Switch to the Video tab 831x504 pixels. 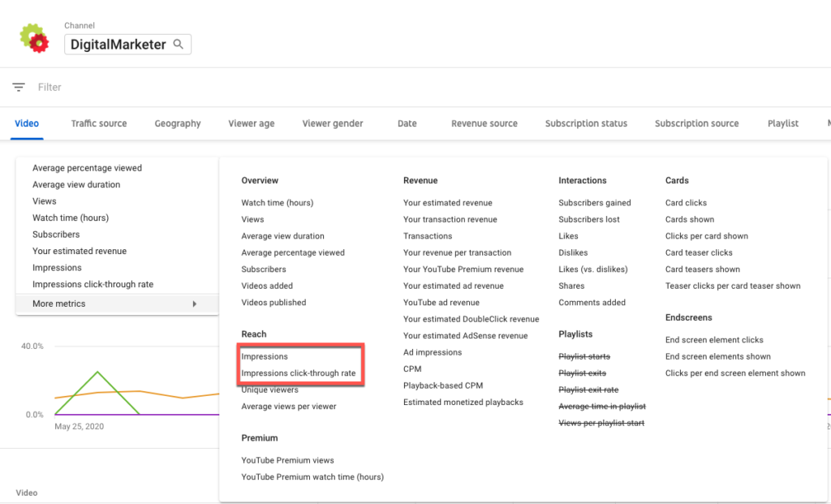pos(27,123)
